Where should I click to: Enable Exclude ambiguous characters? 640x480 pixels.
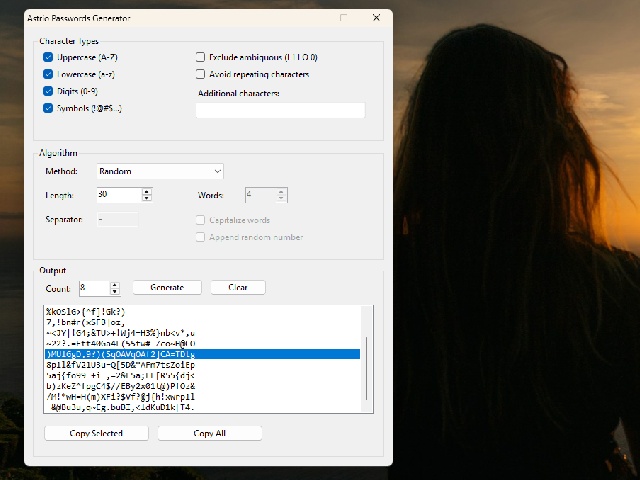point(200,57)
